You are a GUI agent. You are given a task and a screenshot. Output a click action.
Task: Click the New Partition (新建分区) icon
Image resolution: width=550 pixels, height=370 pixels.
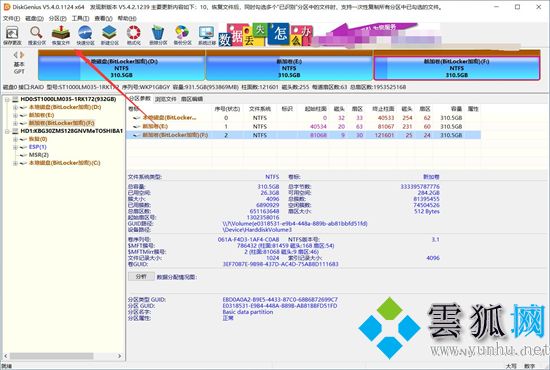click(109, 35)
